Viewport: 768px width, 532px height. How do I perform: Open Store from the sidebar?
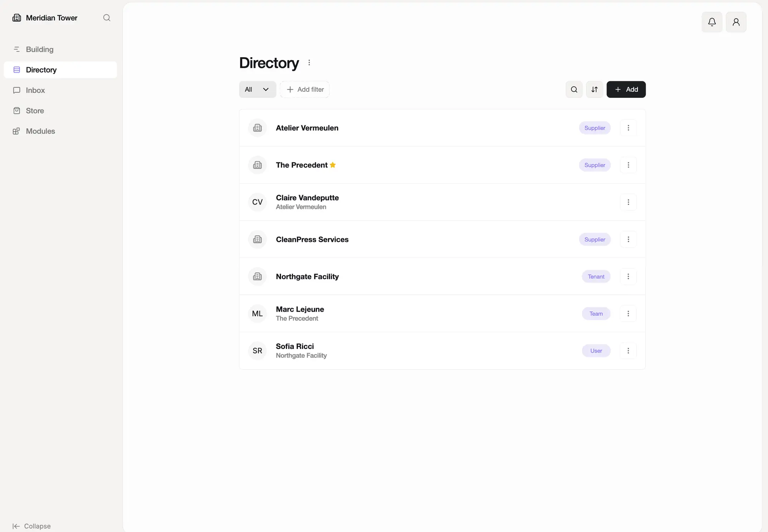pyautogui.click(x=60, y=111)
